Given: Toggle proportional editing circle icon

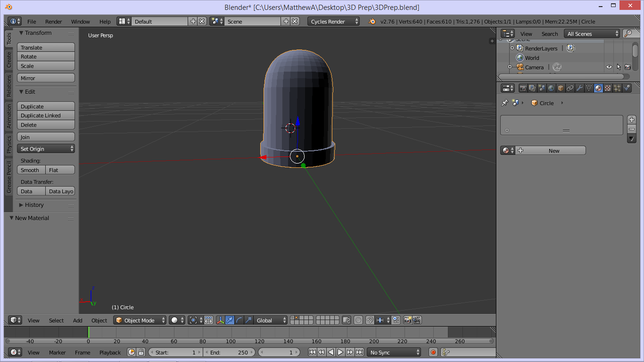Looking at the screenshot, I should tap(358, 320).
